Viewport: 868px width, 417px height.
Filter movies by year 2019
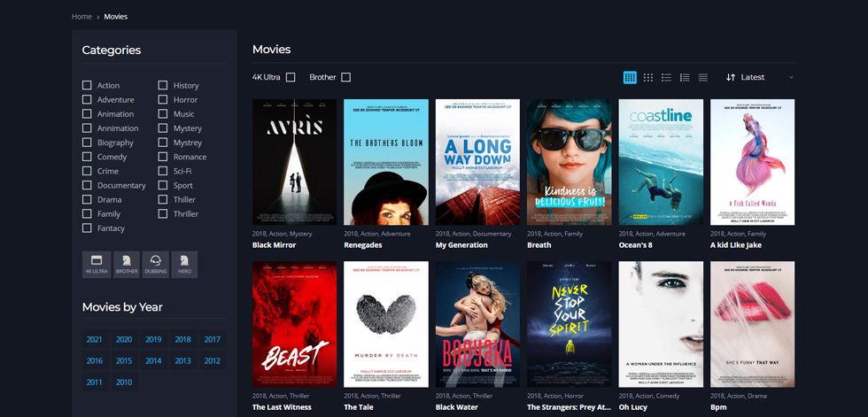(x=153, y=340)
